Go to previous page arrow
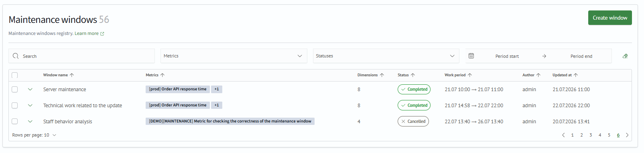 (x=563, y=135)
